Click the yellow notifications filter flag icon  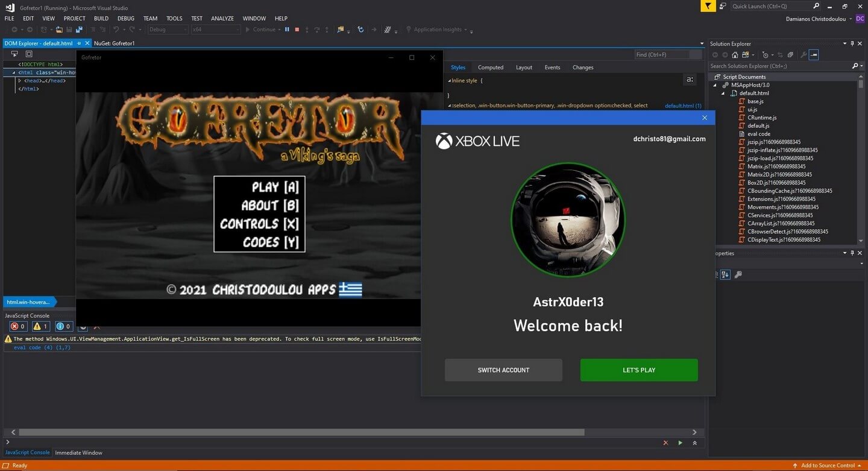pos(708,6)
